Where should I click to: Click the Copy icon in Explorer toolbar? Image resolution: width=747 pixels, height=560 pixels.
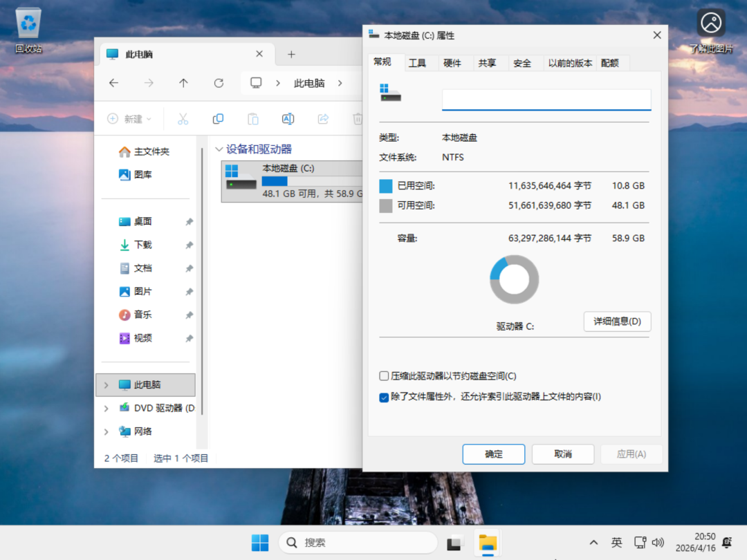point(218,119)
